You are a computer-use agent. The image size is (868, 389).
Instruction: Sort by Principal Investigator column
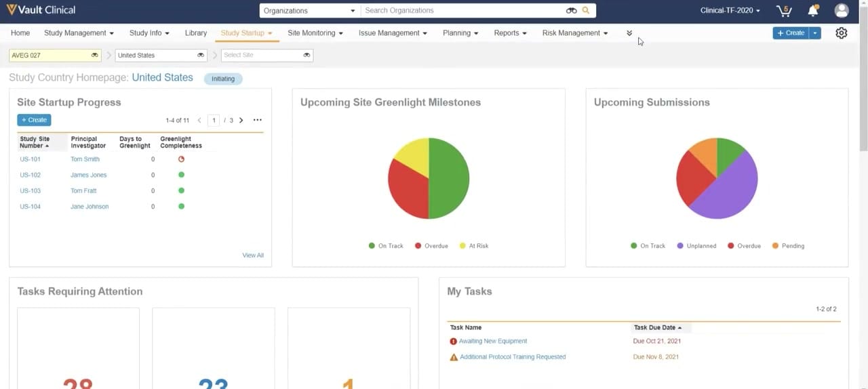click(x=88, y=142)
